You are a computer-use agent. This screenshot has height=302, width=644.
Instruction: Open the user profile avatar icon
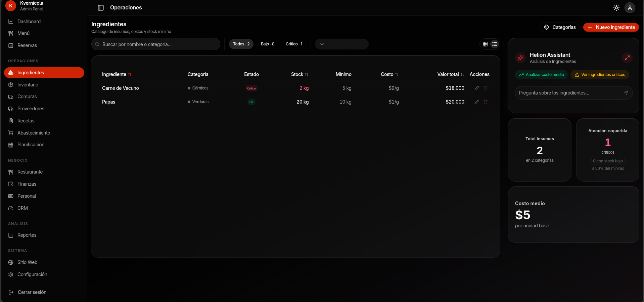[x=630, y=8]
